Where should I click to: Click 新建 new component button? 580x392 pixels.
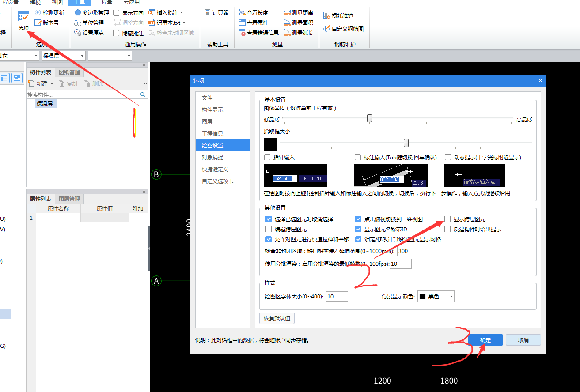(38, 83)
